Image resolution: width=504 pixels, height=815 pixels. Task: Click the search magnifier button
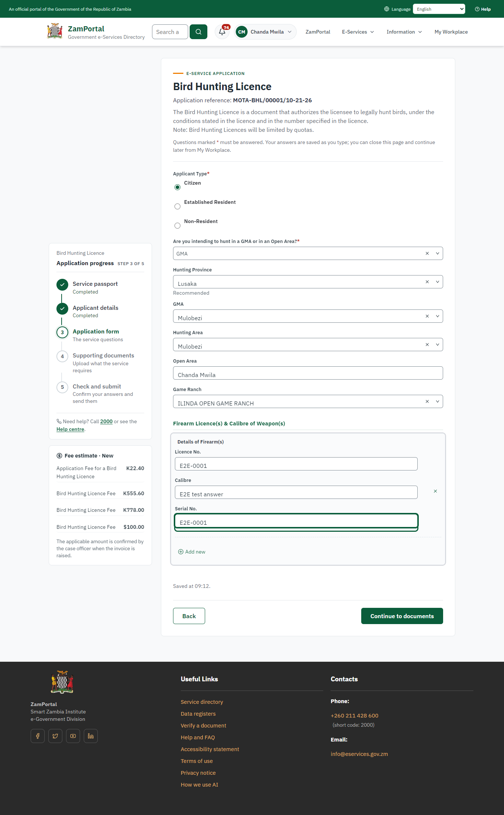click(x=199, y=32)
